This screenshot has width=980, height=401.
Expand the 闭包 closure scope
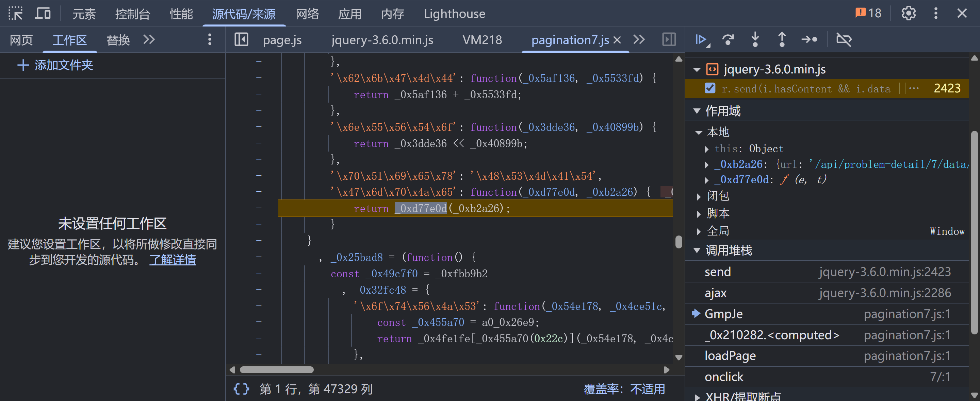pyautogui.click(x=699, y=196)
